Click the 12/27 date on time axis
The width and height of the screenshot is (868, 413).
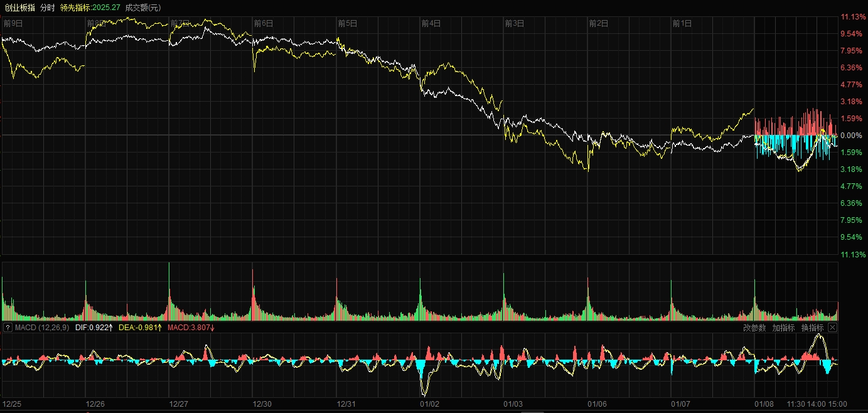(x=179, y=404)
